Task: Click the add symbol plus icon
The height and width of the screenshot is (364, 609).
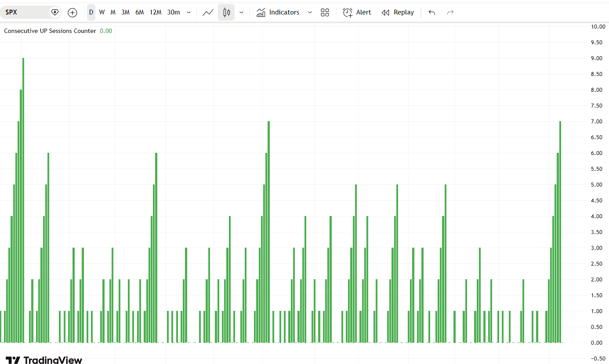Action: coord(72,12)
